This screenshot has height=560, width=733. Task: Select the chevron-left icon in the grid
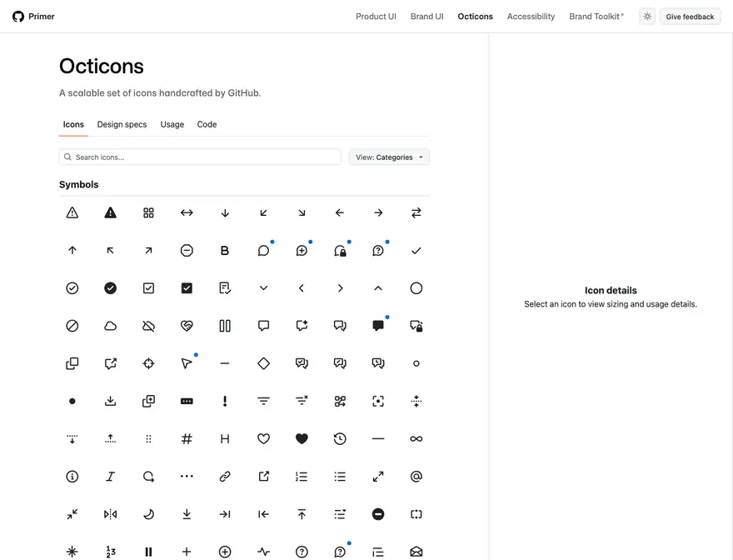302,288
